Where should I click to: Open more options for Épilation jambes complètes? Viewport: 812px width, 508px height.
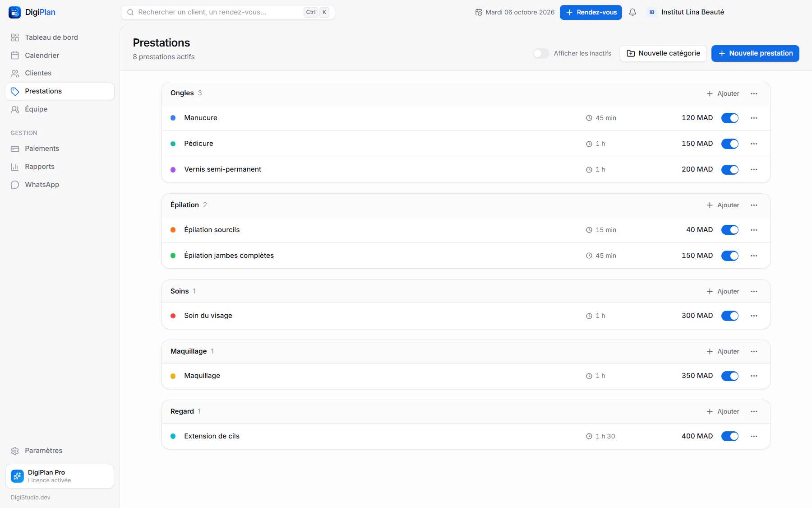click(754, 256)
